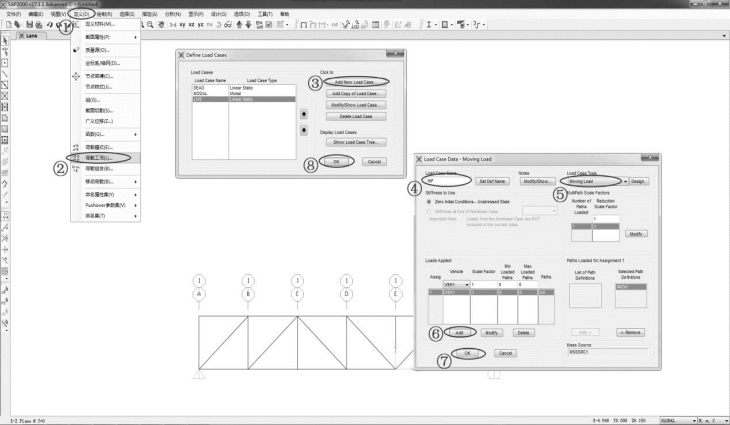Screen dimensions: 730x425
Task: Click the Show Undeformed Shape icon
Action: [304, 25]
